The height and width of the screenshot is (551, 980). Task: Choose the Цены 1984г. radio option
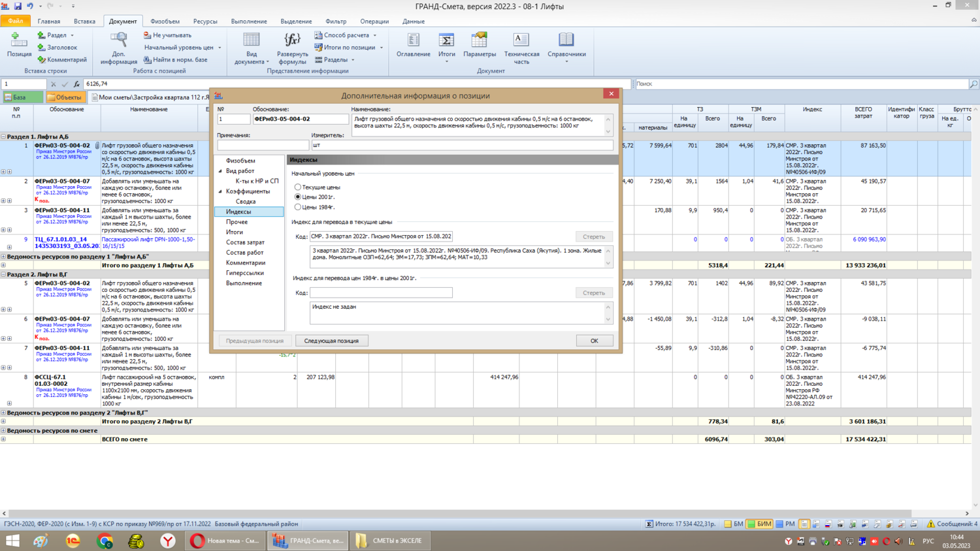pyautogui.click(x=298, y=207)
